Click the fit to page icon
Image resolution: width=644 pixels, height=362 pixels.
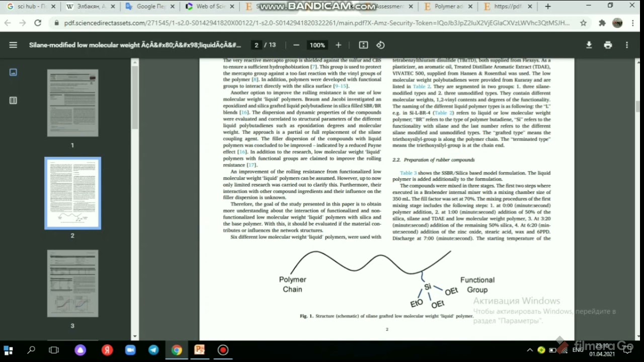pos(363,45)
